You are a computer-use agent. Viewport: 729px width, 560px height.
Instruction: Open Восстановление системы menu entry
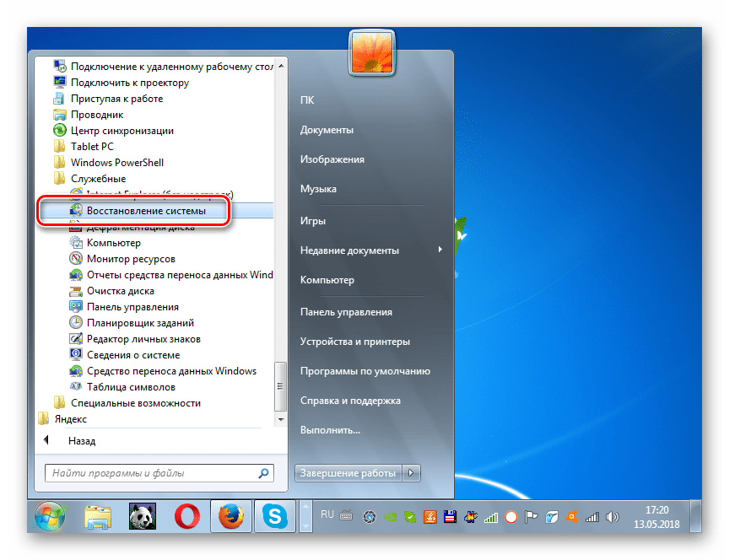(157, 211)
